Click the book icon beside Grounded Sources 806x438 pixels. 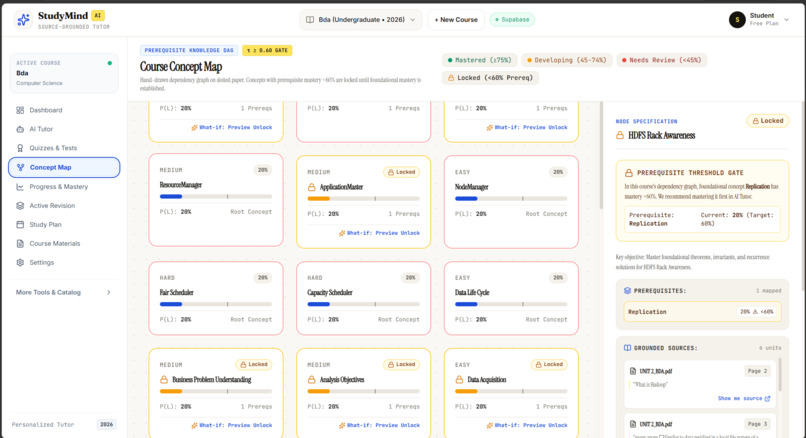(627, 348)
